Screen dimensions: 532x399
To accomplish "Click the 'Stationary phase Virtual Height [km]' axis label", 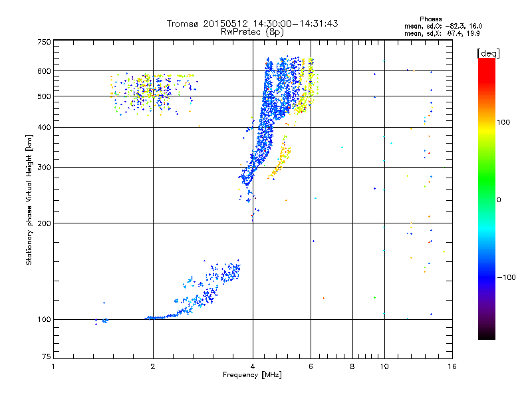I will coord(29,200).
